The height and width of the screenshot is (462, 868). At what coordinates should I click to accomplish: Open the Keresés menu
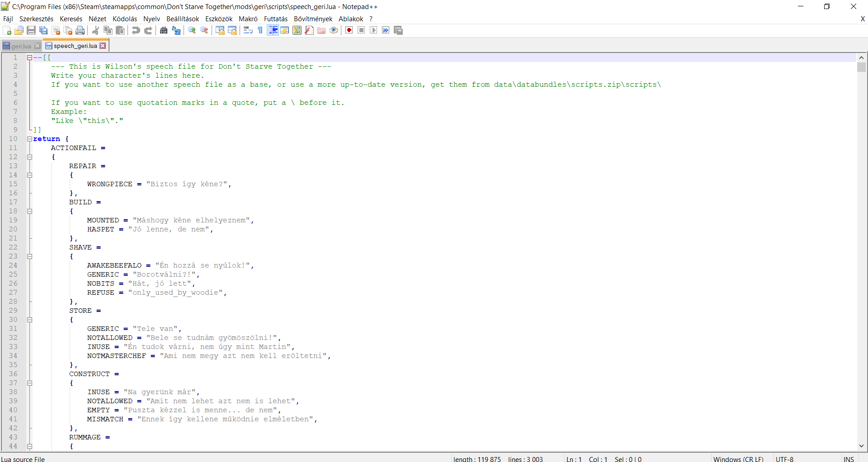[x=71, y=19]
